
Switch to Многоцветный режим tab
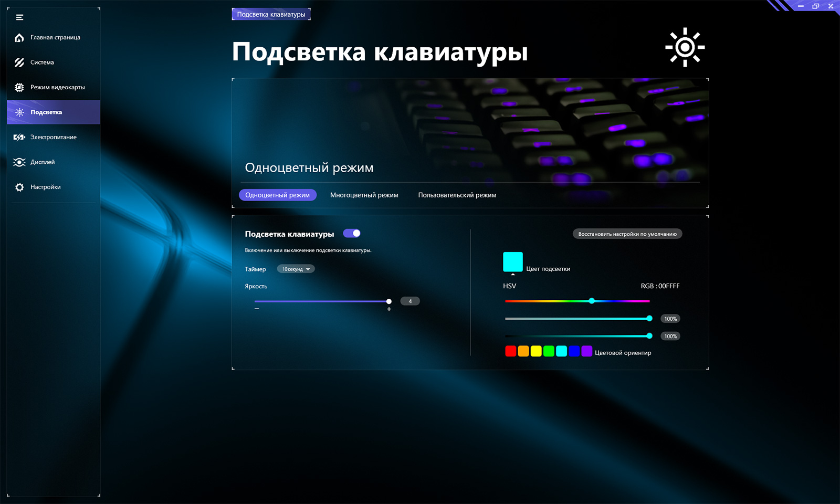pos(364,195)
